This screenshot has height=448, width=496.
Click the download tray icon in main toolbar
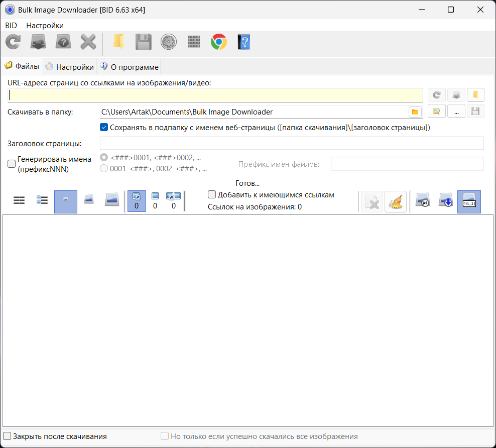[x=38, y=42]
